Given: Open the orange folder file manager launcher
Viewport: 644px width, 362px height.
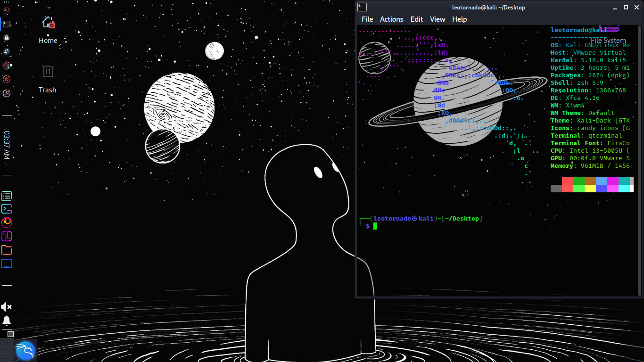Looking at the screenshot, I should (7, 250).
